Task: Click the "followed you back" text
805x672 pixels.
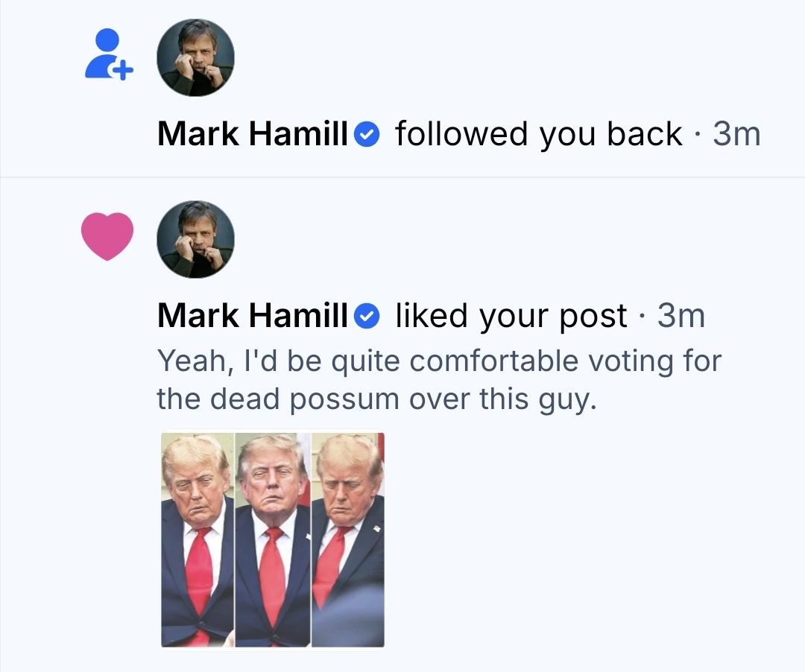Action: pyautogui.click(x=539, y=134)
